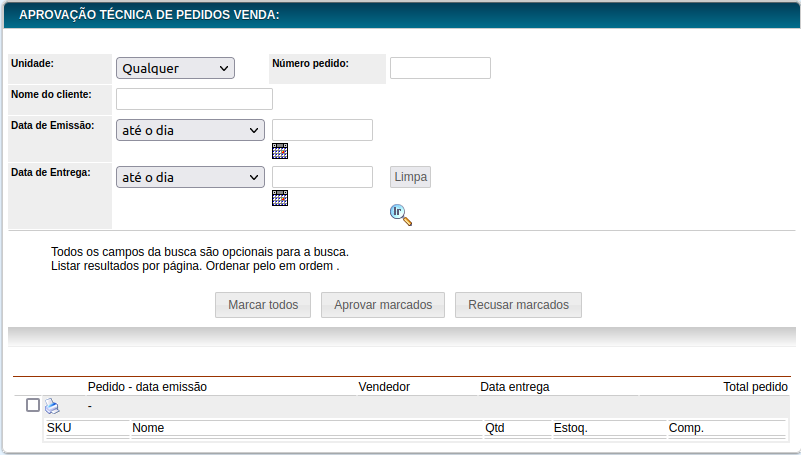801x455 pixels.
Task: Click Aprovar marcados button
Action: coord(383,305)
